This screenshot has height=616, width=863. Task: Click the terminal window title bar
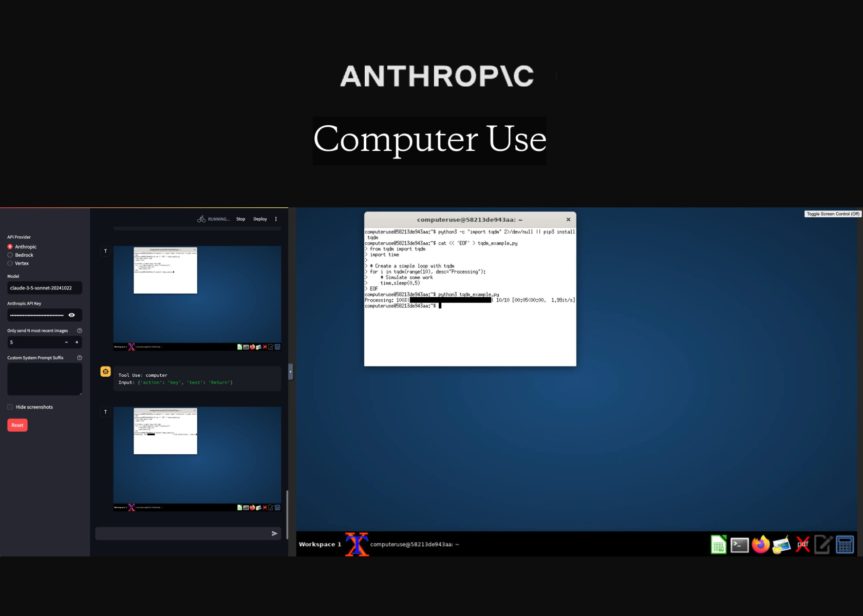[x=470, y=220]
